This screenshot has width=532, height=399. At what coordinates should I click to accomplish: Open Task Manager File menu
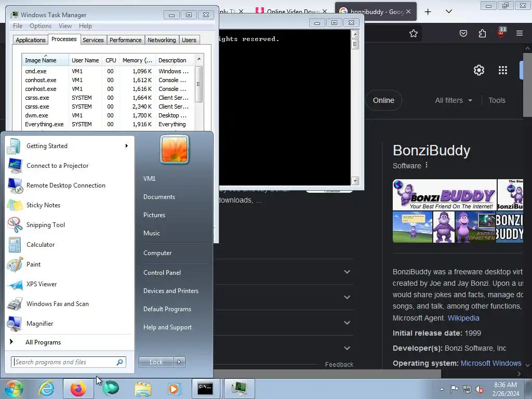point(17,26)
